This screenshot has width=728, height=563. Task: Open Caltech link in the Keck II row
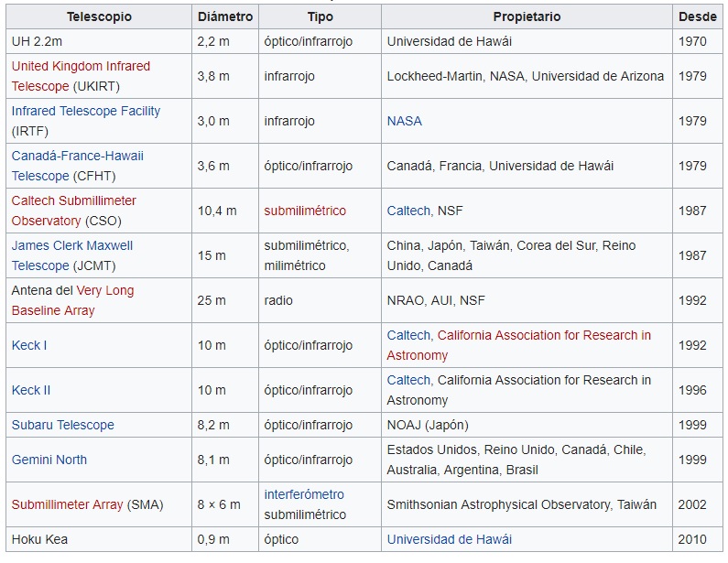pos(408,380)
